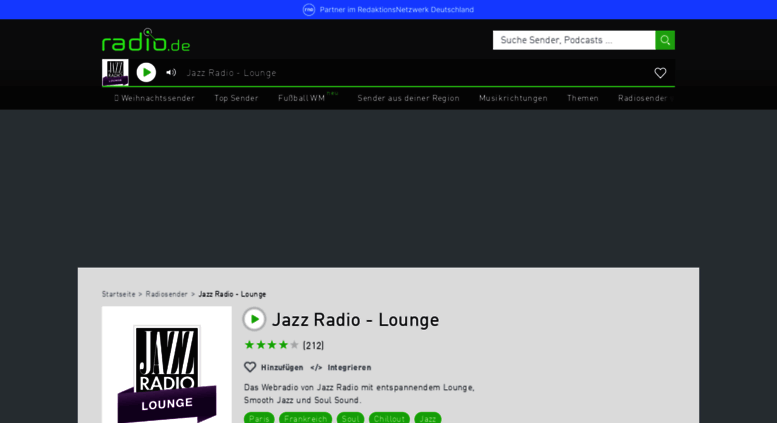The width and height of the screenshot is (777, 423).
Task: Open the Musikrichtungen menu
Action: (513, 98)
